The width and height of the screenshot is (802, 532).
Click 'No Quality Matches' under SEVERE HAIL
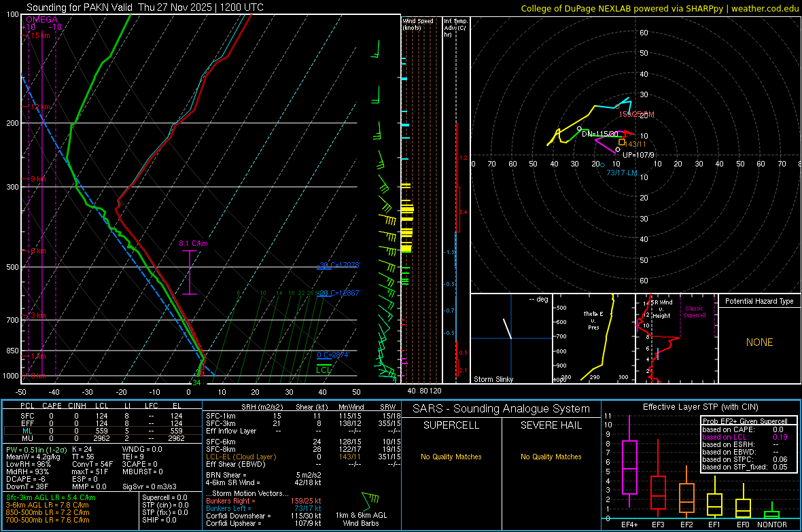click(551, 457)
